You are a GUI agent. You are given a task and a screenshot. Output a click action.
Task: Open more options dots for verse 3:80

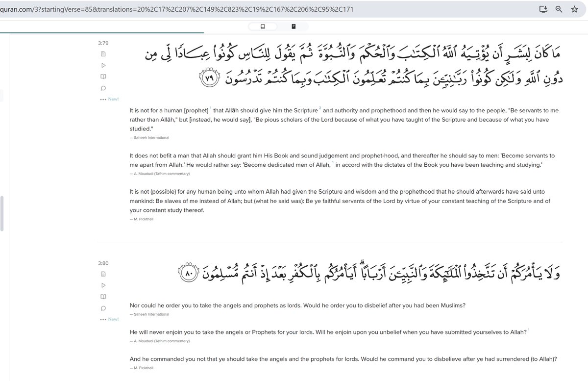[x=103, y=319]
